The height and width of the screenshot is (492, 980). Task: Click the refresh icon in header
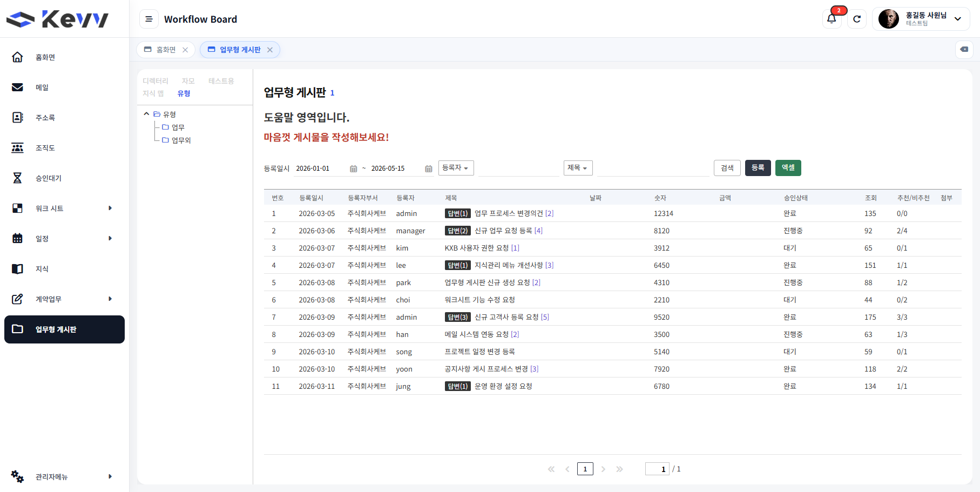pyautogui.click(x=857, y=19)
